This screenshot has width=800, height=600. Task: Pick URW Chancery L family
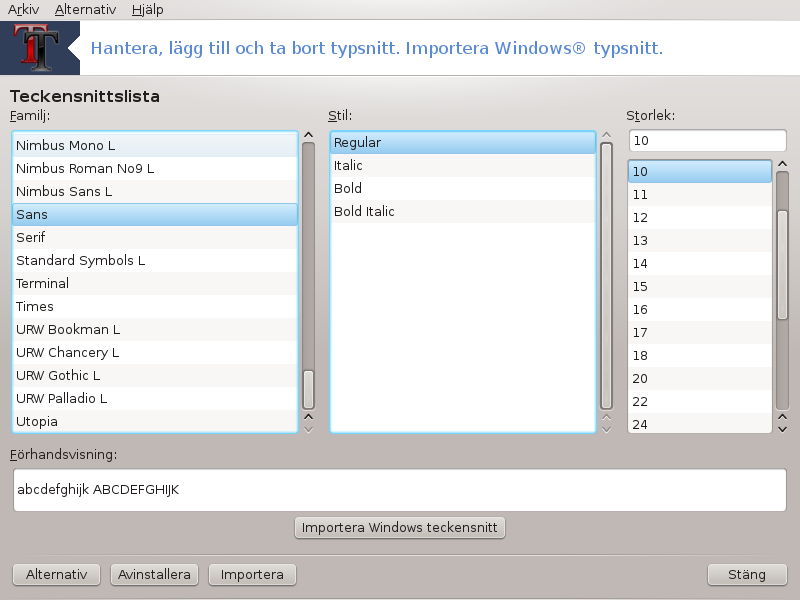point(155,353)
